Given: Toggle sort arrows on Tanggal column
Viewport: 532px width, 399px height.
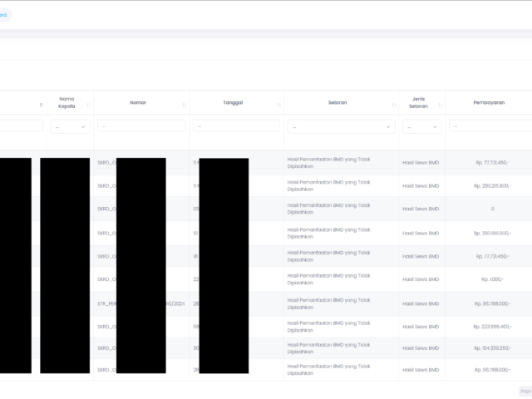Looking at the screenshot, I should tap(278, 106).
